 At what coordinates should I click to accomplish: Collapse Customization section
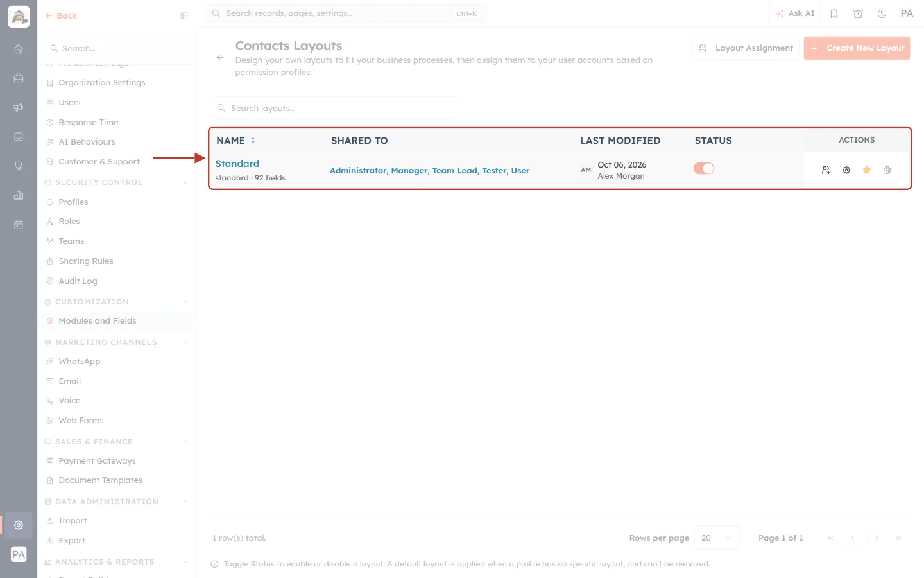point(185,302)
